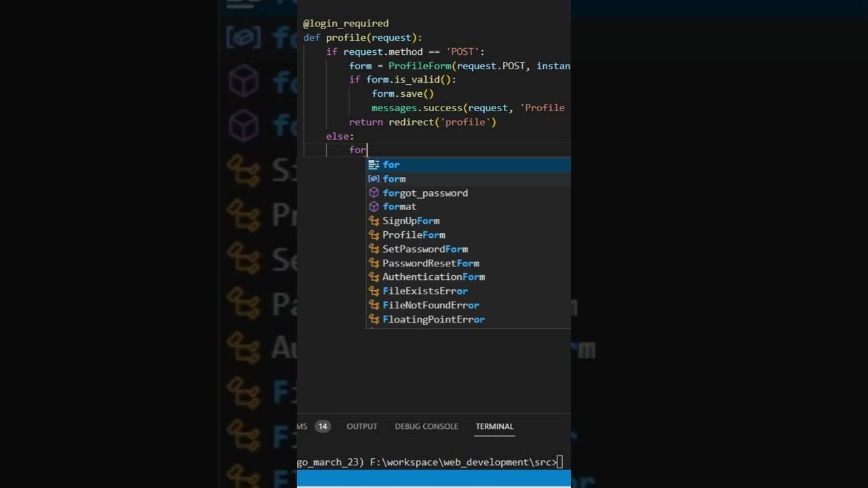Pick SignUpForm class suggestion

coord(469,221)
